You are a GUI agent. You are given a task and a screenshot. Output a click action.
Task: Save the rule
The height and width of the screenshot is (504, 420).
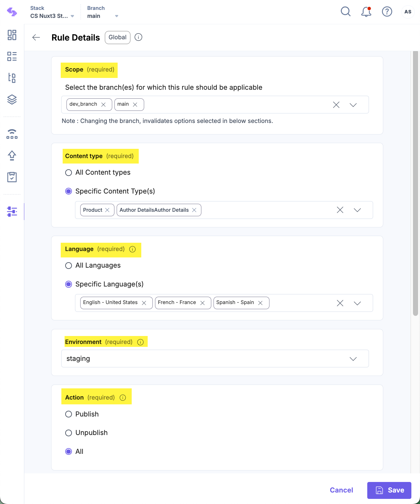(x=389, y=490)
